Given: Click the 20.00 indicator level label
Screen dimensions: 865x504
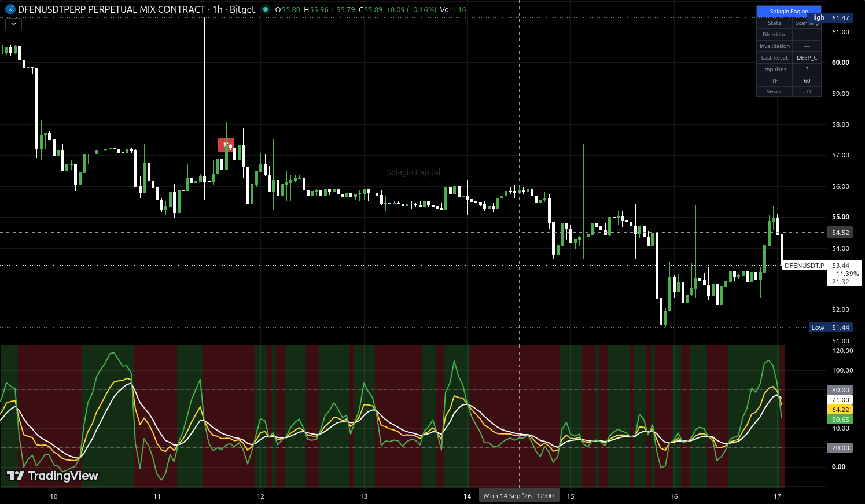Looking at the screenshot, I should click(840, 448).
